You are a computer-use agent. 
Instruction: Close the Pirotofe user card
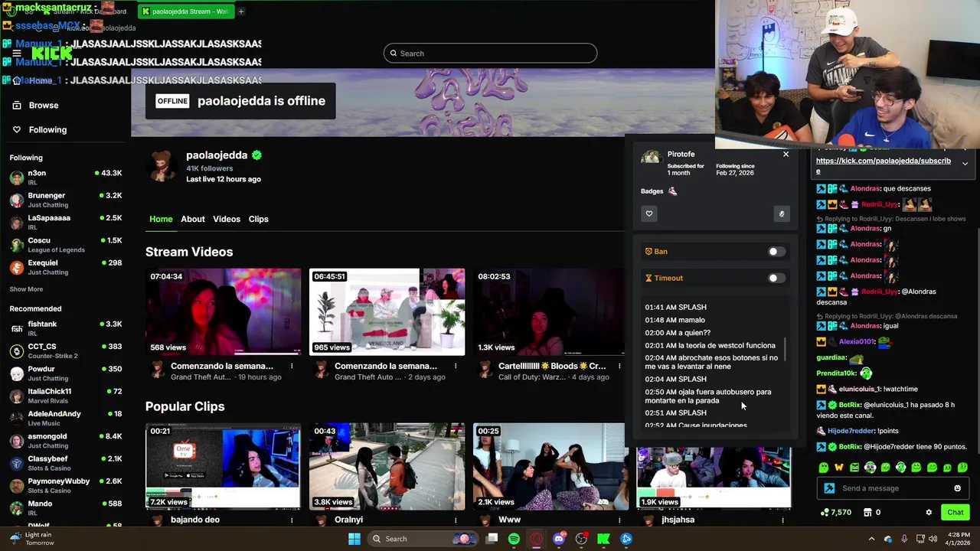(x=786, y=155)
